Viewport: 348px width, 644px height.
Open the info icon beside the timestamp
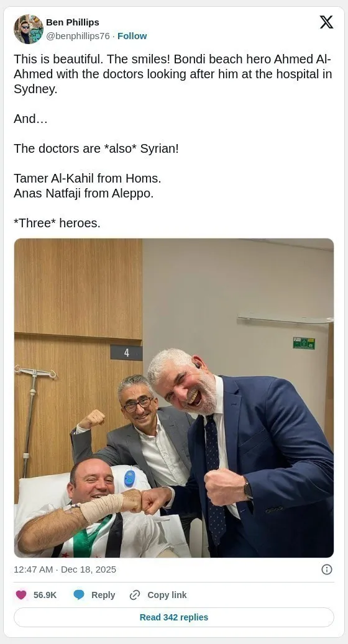[327, 569]
